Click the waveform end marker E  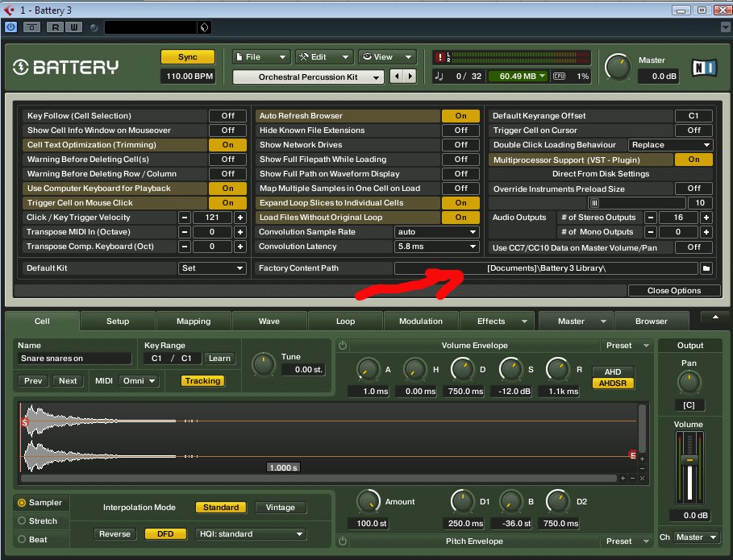(x=632, y=455)
